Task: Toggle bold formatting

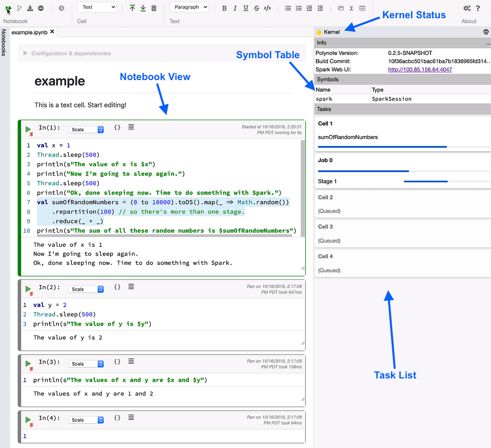Action: pyautogui.click(x=224, y=8)
